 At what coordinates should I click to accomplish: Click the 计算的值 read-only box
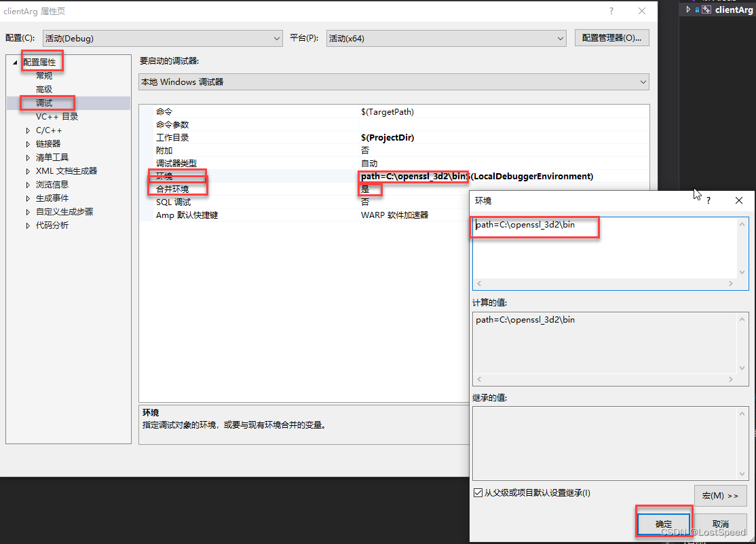pyautogui.click(x=610, y=348)
